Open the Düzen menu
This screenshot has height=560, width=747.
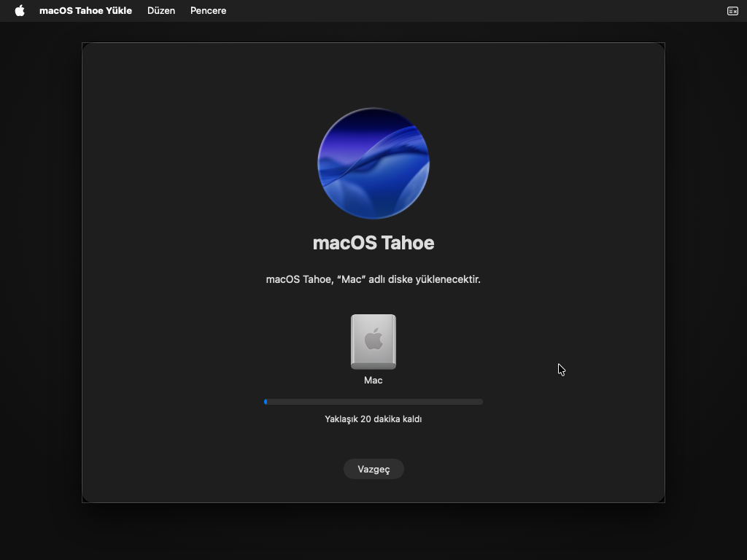(161, 10)
